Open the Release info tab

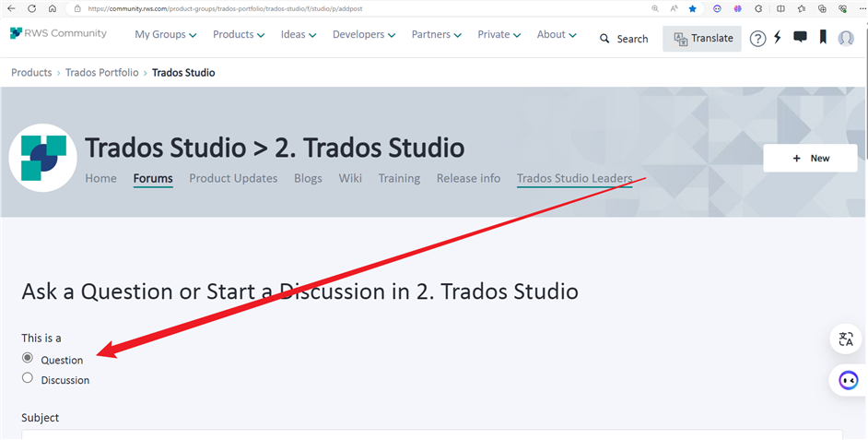tap(468, 178)
